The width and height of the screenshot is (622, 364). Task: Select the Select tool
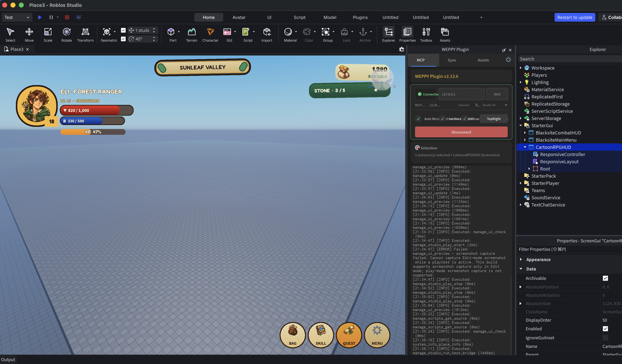point(10,35)
